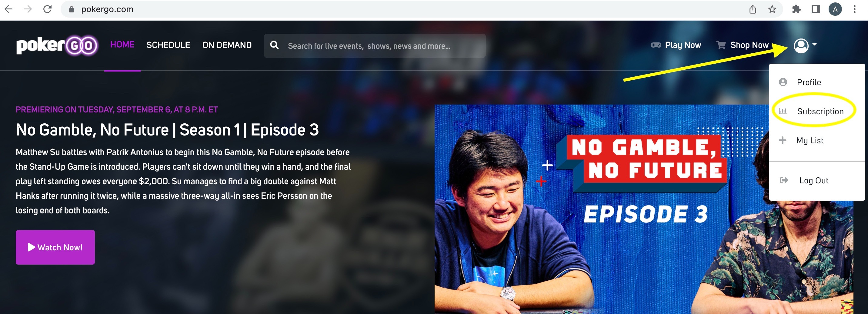Click the user account avatar icon
The width and height of the screenshot is (868, 314).
click(x=801, y=45)
